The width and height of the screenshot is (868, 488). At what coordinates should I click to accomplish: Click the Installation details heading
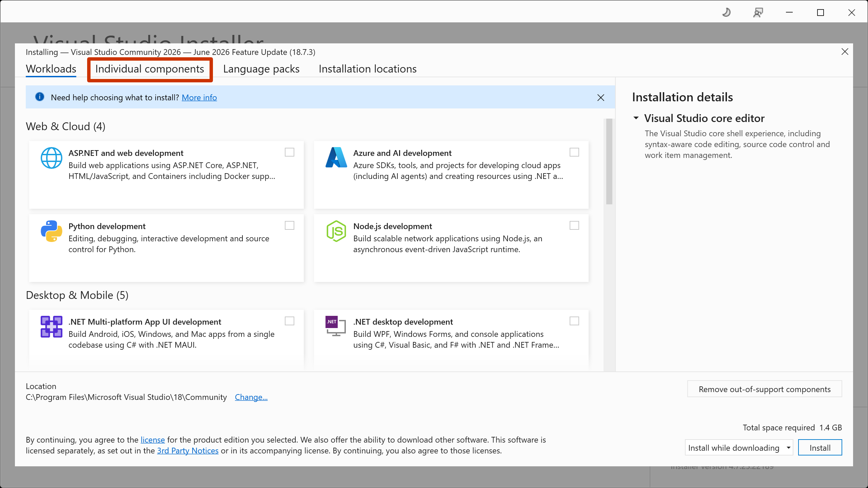pyautogui.click(x=683, y=97)
